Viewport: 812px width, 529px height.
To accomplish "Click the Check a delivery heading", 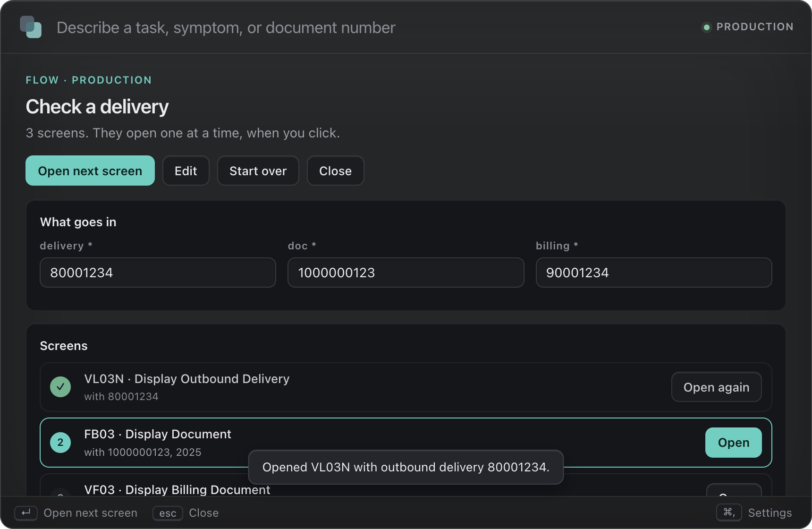I will 97,107.
